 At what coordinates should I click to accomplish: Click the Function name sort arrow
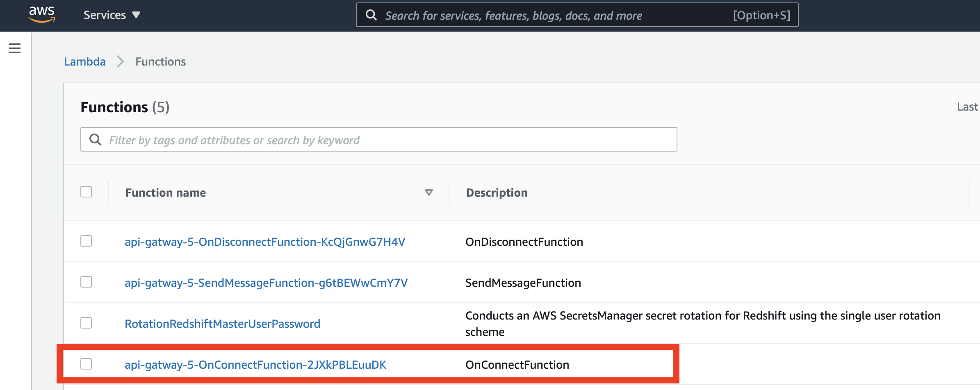[429, 193]
